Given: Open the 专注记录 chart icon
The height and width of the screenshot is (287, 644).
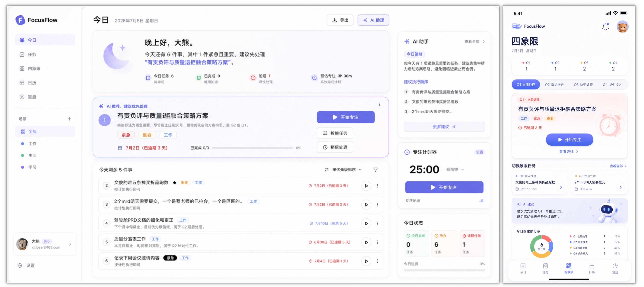Looking at the screenshot, I should click(481, 200).
